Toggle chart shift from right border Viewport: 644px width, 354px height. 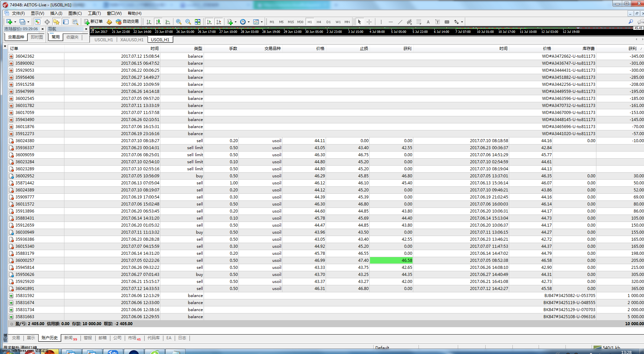pos(219,22)
